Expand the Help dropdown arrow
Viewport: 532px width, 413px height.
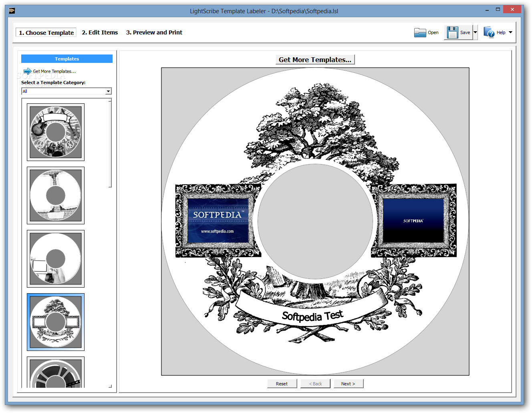510,32
